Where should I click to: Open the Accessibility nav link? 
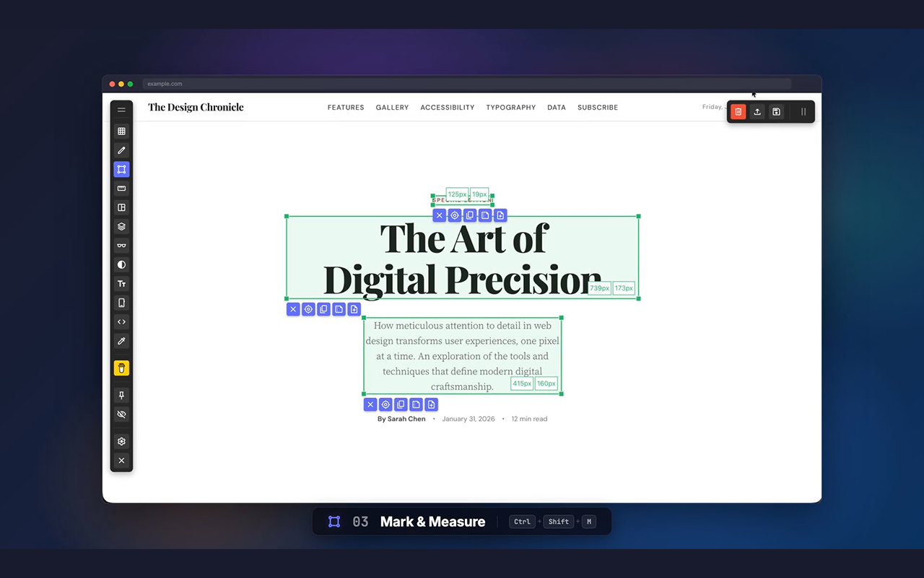448,108
